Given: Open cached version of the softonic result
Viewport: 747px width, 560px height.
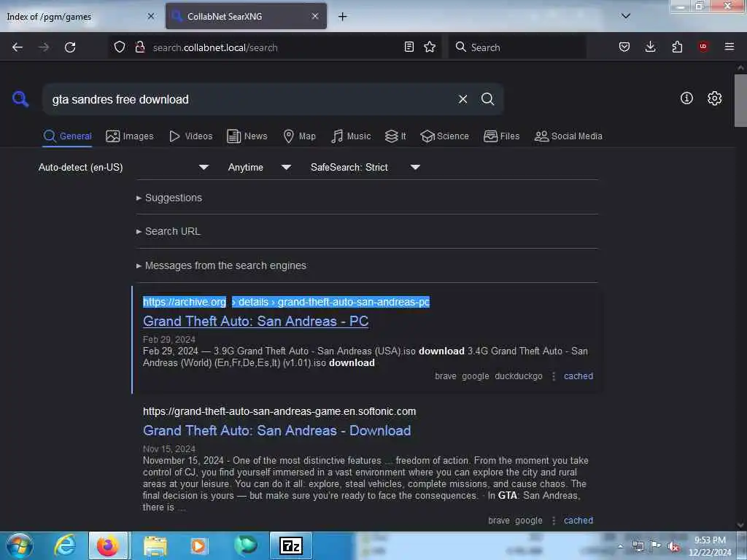Looking at the screenshot, I should pos(578,521).
